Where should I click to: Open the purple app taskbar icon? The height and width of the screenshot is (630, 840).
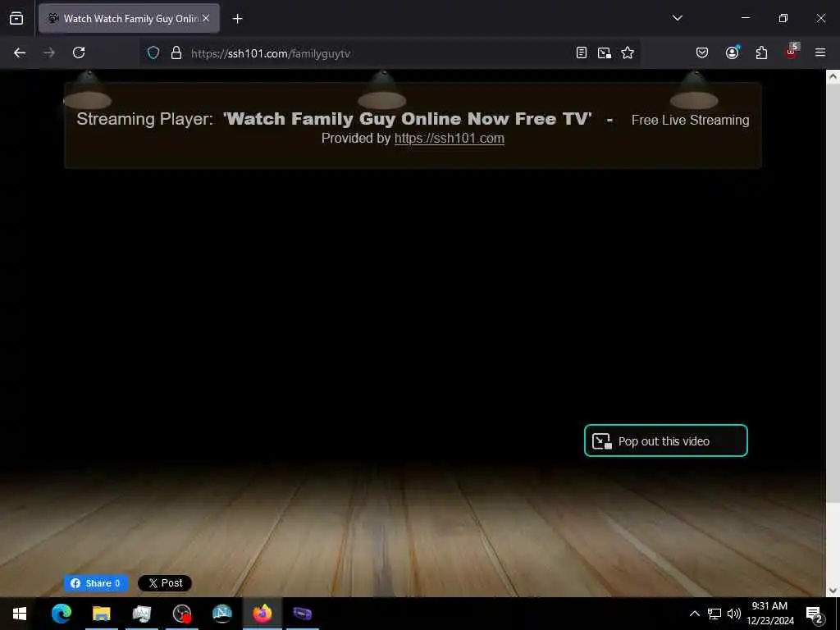[x=302, y=614]
